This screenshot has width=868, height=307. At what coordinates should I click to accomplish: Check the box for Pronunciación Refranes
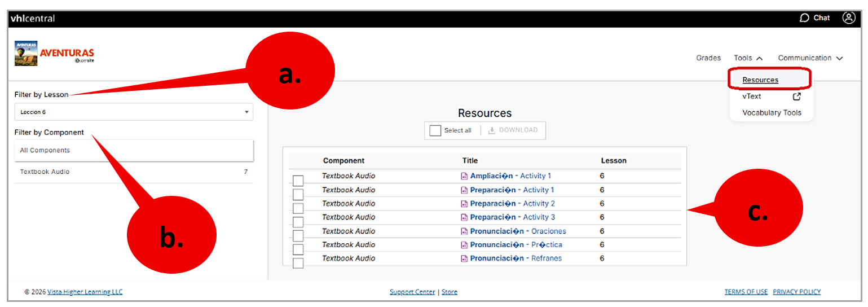coord(298,263)
